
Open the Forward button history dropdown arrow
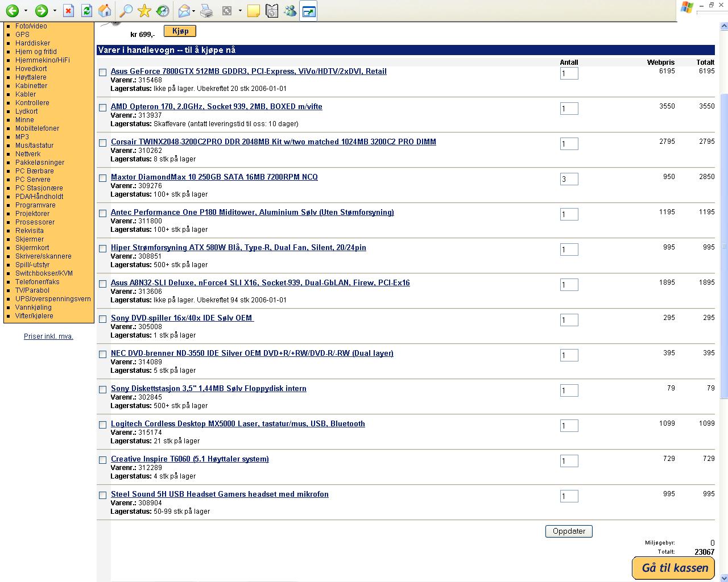[55, 11]
